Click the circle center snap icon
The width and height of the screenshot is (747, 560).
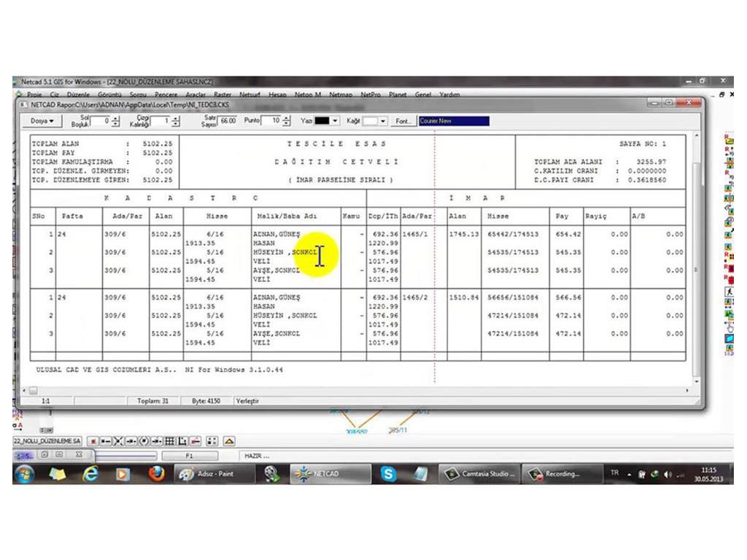[x=144, y=441]
